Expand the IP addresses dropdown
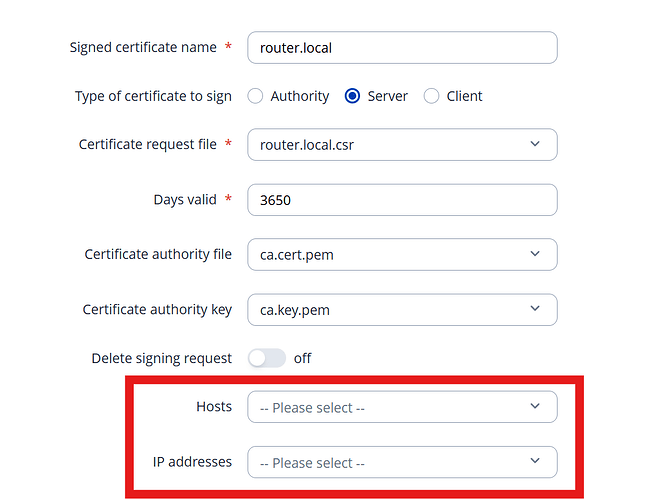Viewport: 653px width, 500px height. (401, 462)
